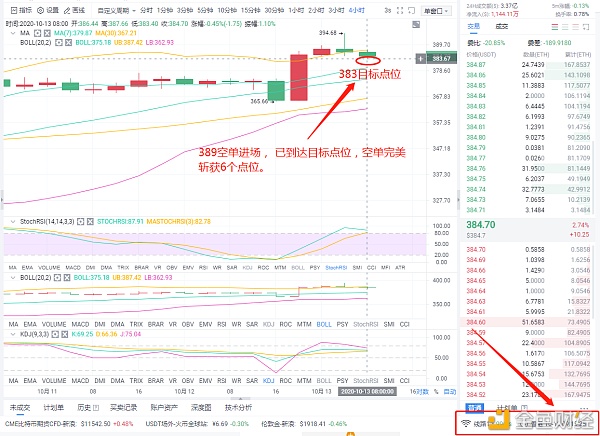Screen dimensions: 600x436
Task: Select the 30分钟 timeframe
Action: pyautogui.click(x=272, y=11)
